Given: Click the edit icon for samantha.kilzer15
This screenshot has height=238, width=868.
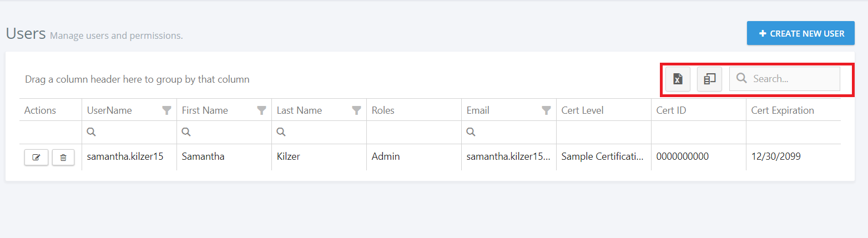Looking at the screenshot, I should [37, 158].
